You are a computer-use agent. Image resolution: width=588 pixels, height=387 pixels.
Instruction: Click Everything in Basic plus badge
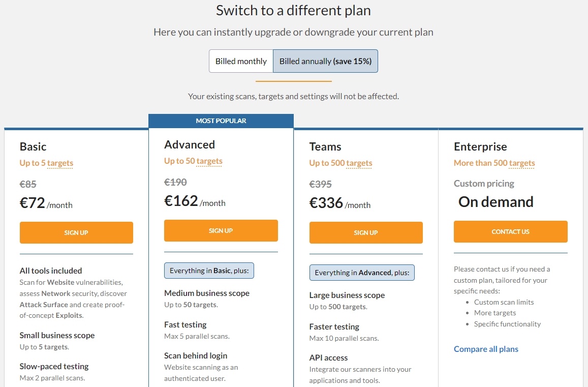tap(209, 271)
